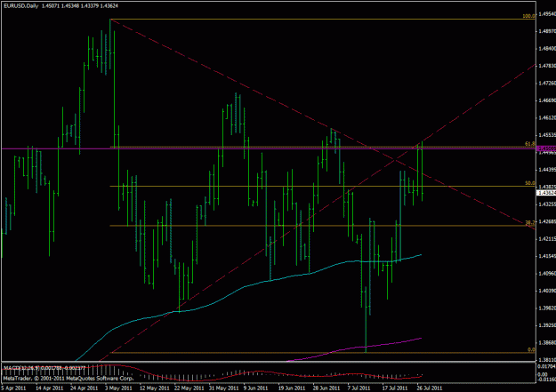Click the 38.2 Fibonacci level label

(x=530, y=222)
